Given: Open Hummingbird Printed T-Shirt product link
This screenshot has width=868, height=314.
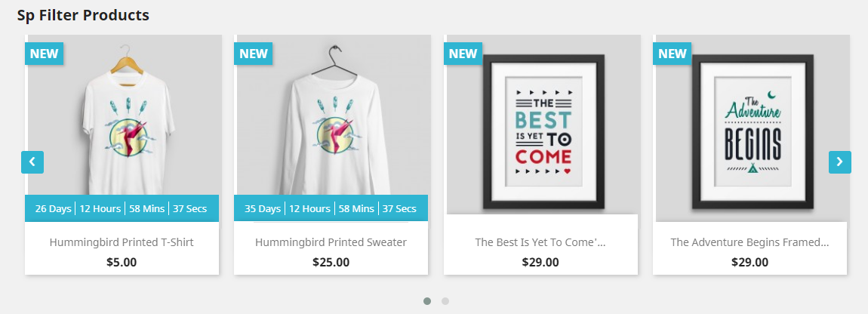Looking at the screenshot, I should pos(122,242).
